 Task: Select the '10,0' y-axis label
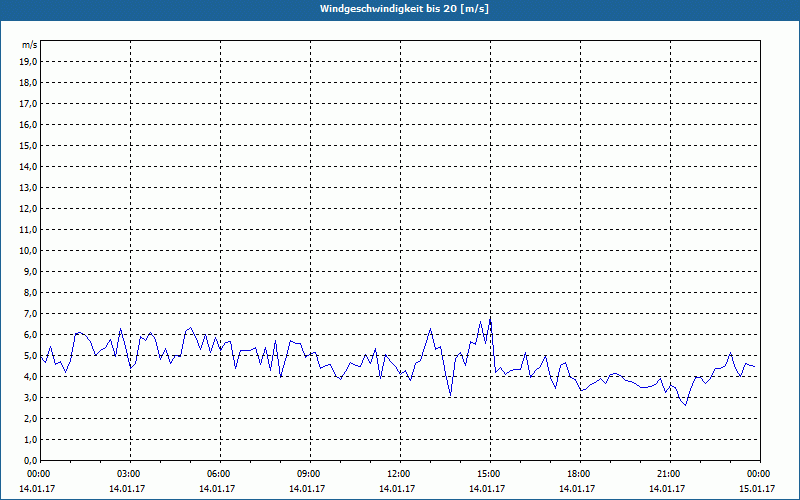click(28, 251)
